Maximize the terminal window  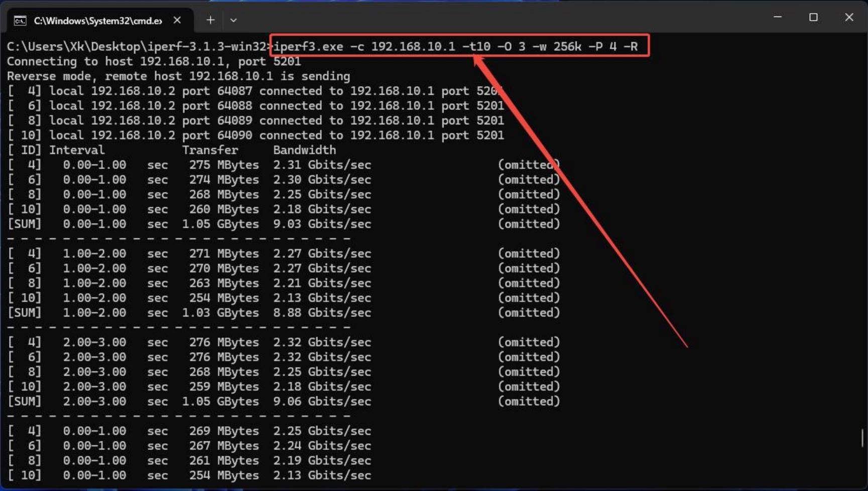click(x=813, y=17)
